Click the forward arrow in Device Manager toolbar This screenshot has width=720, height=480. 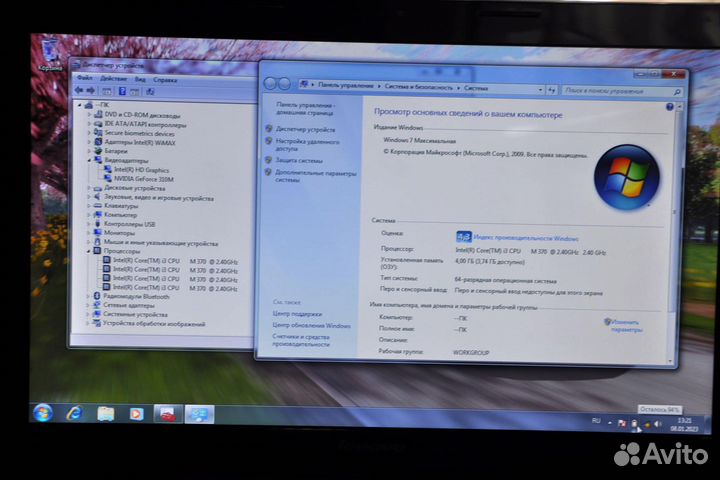point(90,90)
